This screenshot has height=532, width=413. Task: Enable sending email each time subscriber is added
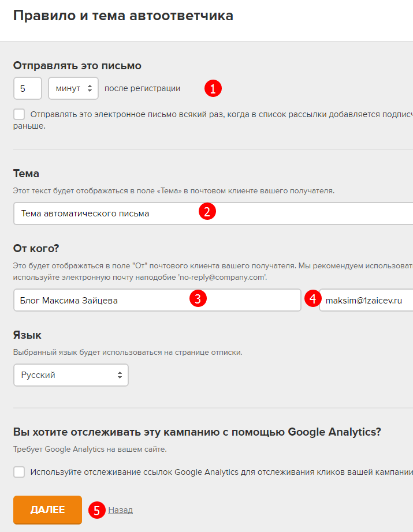[19, 114]
